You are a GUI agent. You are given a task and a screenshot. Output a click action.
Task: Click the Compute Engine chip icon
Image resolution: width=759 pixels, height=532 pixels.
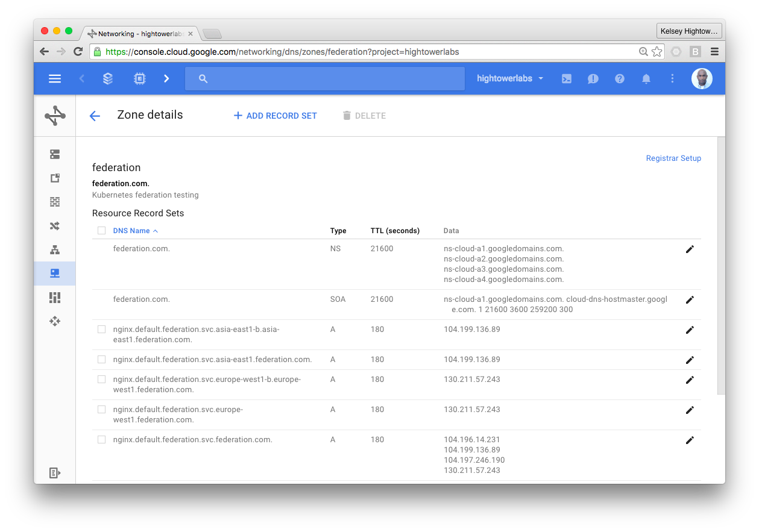pyautogui.click(x=139, y=78)
